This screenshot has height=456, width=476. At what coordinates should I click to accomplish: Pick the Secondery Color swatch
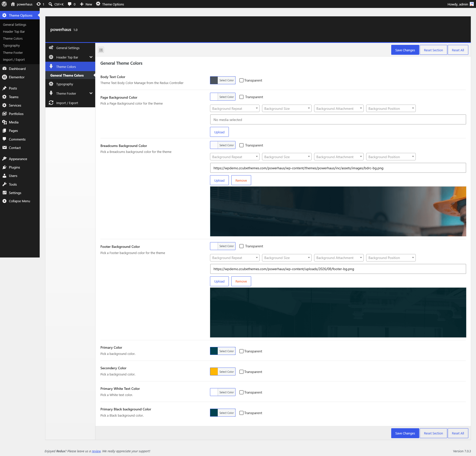(214, 372)
